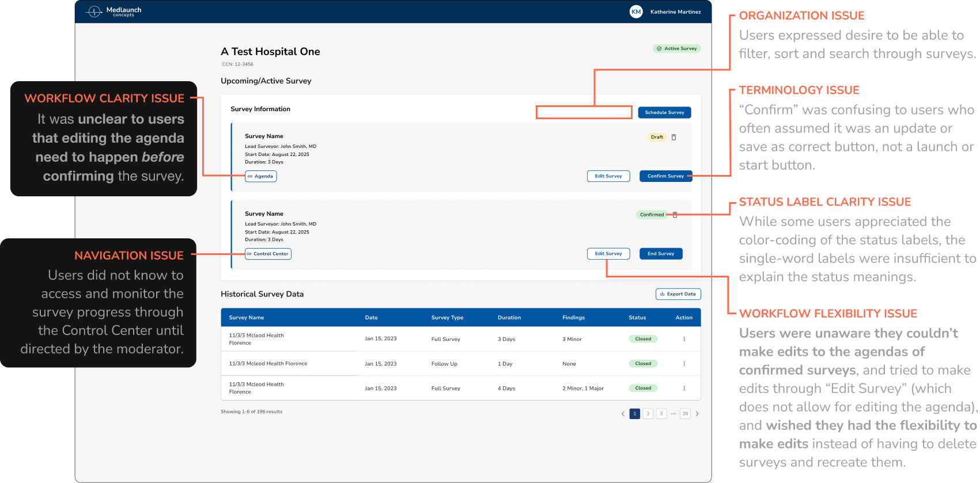Click the Medlaunch Concepts logo

[113, 12]
